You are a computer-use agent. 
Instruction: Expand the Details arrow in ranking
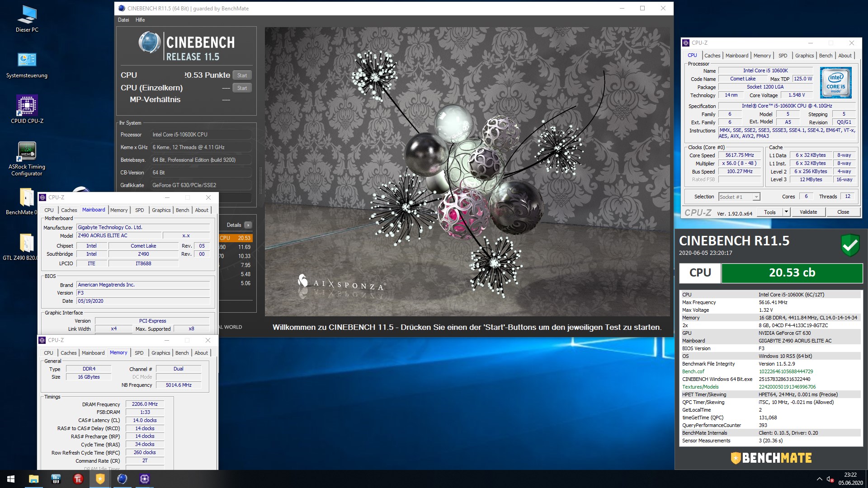point(248,225)
